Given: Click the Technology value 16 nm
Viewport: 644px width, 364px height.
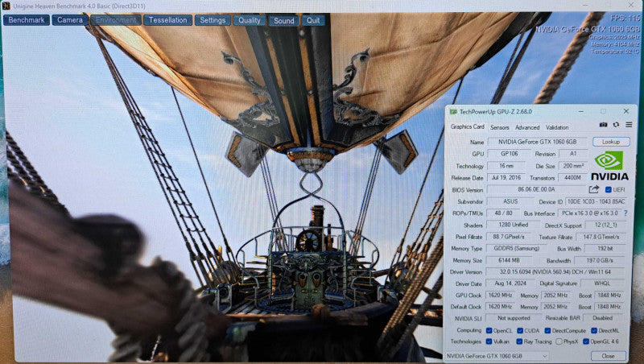Looking at the screenshot, I should (506, 166).
